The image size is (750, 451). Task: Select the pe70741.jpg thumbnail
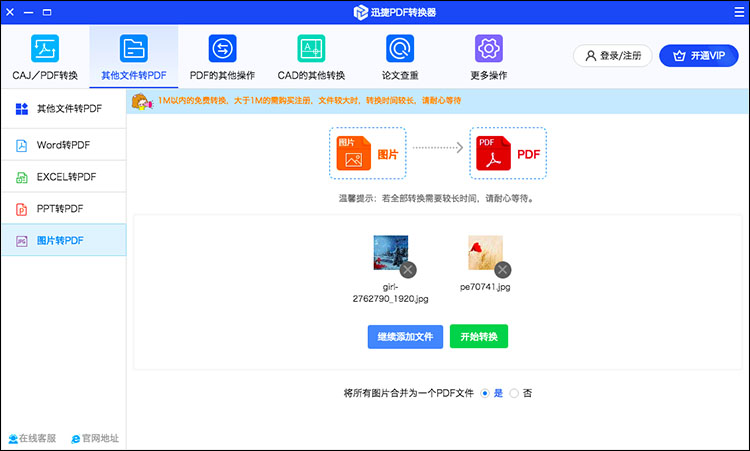tap(485, 253)
